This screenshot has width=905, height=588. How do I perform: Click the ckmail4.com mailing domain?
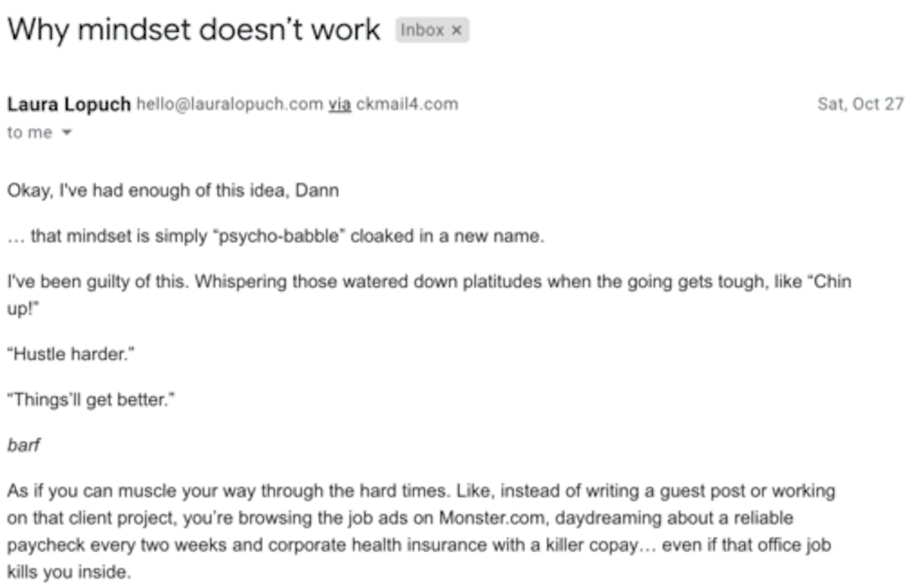(x=407, y=105)
